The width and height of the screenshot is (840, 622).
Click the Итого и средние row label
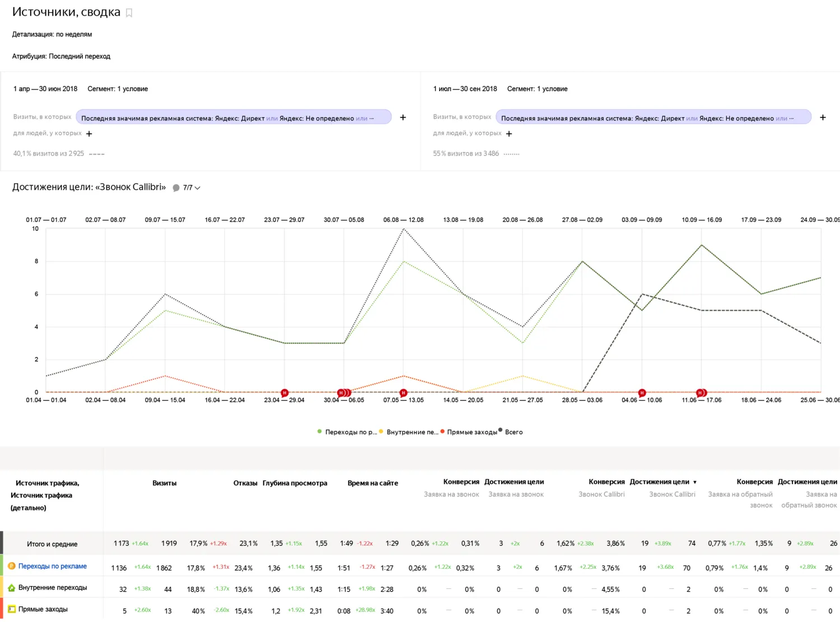[52, 544]
